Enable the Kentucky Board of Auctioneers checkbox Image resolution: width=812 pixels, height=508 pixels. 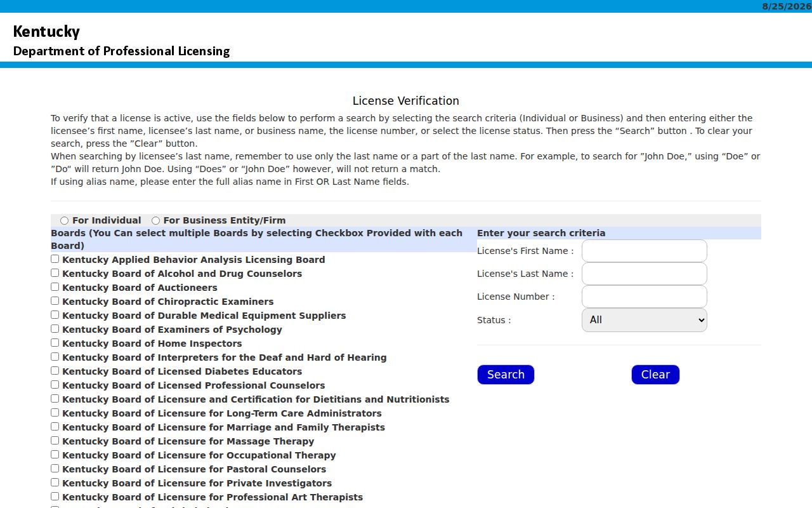pyautogui.click(x=55, y=287)
